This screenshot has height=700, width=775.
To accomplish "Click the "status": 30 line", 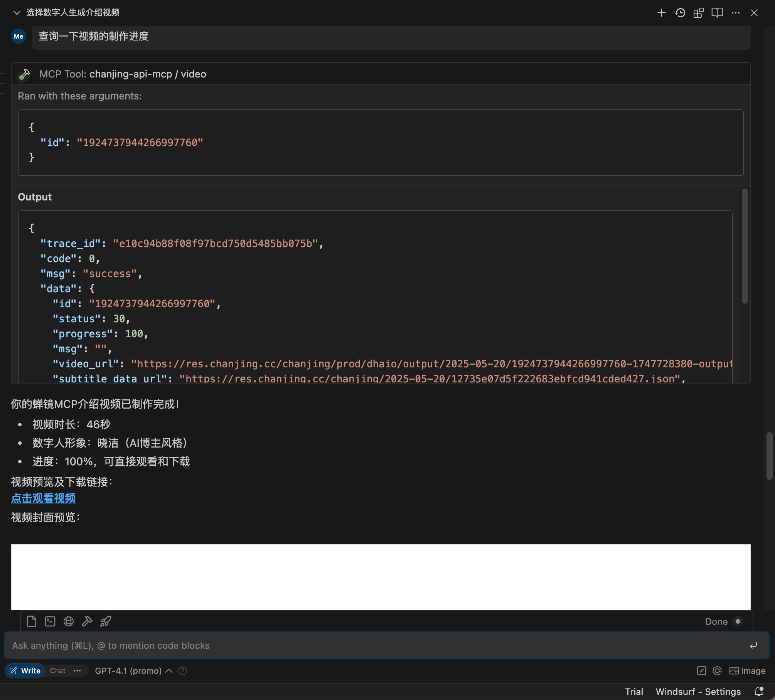I will (91, 319).
